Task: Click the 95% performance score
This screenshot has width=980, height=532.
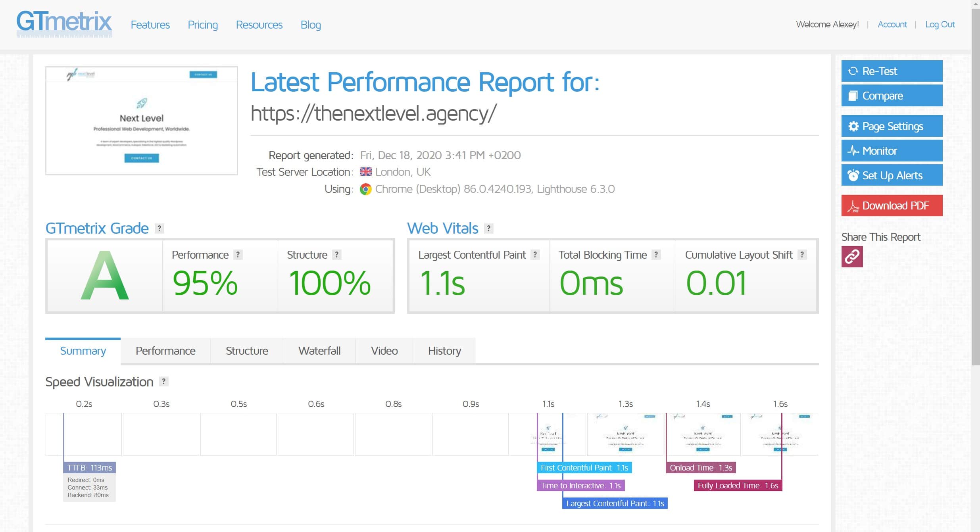Action: (x=205, y=283)
